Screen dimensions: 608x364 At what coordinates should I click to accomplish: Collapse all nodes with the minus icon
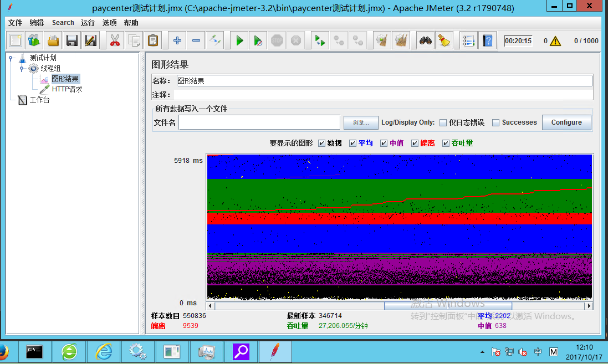196,40
